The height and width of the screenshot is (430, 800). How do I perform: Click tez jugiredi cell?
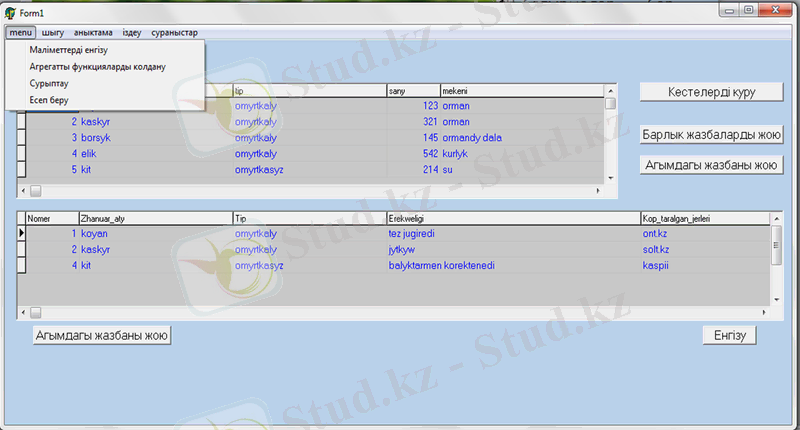[514, 234]
